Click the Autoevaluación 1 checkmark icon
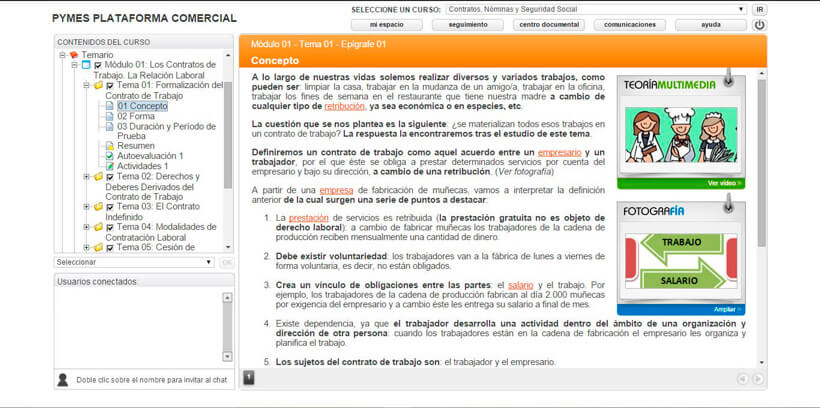 109,156
